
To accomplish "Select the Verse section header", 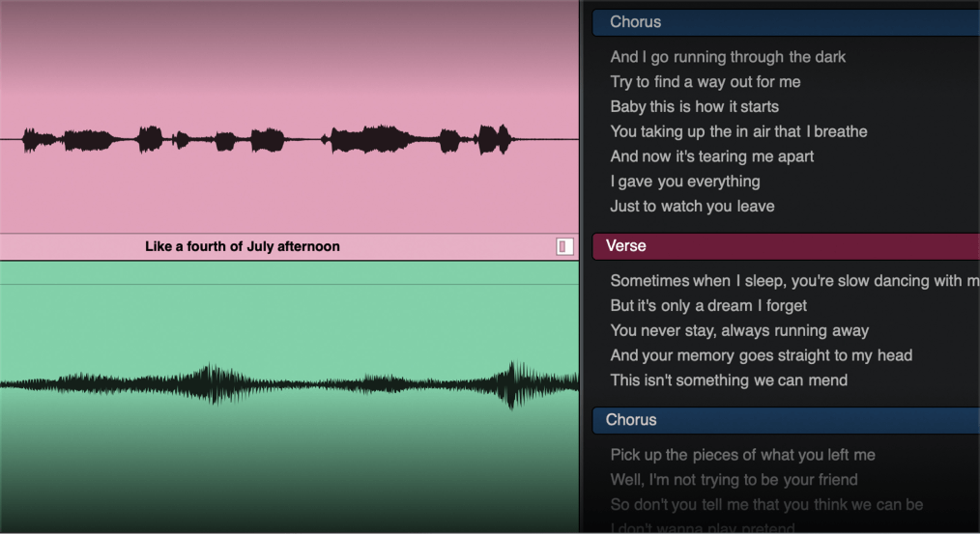I will (786, 246).
